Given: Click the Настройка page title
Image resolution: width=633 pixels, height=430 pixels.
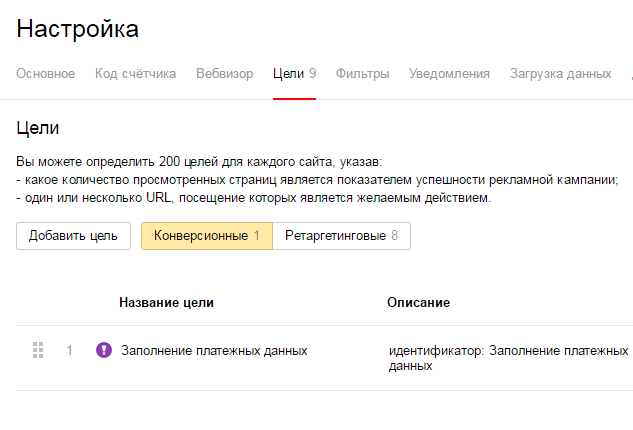Looking at the screenshot, I should [x=78, y=29].
